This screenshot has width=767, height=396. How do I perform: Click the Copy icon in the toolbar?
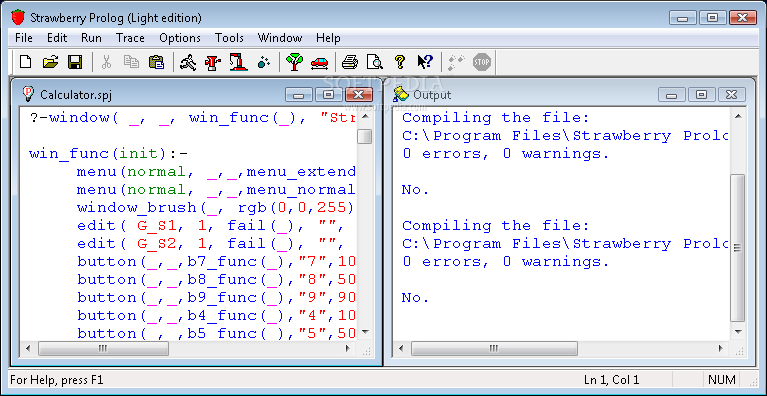coord(131,62)
